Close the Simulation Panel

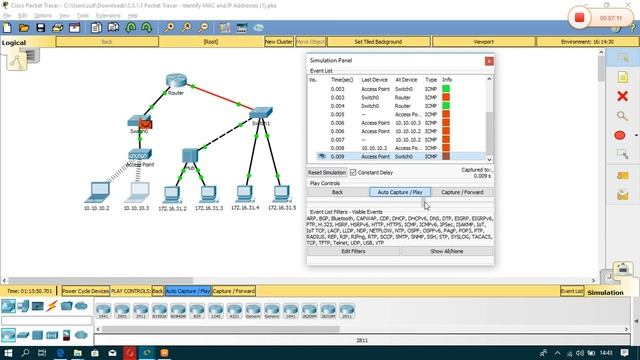click(x=489, y=61)
